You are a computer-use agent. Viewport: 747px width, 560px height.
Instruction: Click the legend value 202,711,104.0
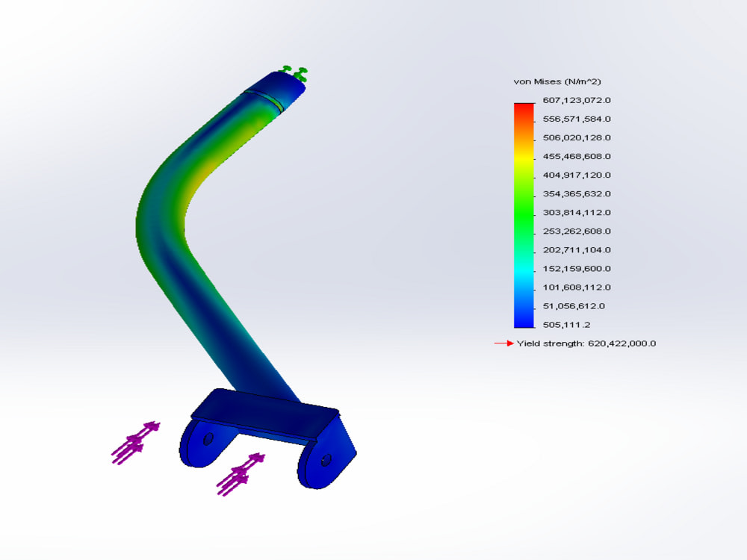pyautogui.click(x=577, y=249)
